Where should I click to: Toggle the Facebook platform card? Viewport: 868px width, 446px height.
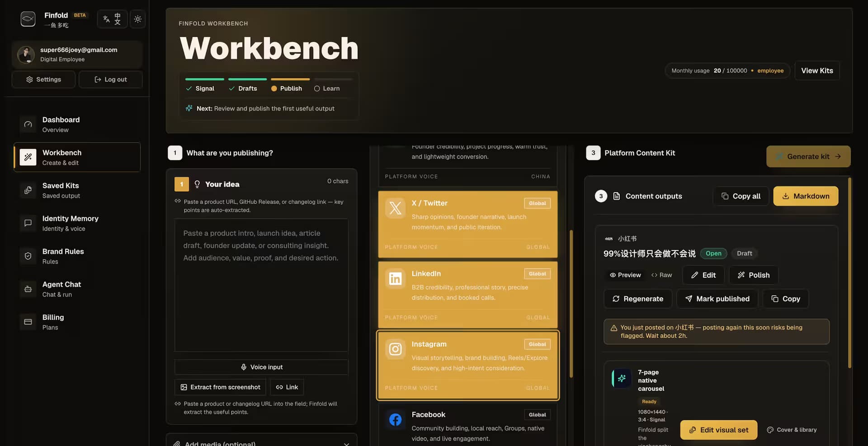click(467, 425)
